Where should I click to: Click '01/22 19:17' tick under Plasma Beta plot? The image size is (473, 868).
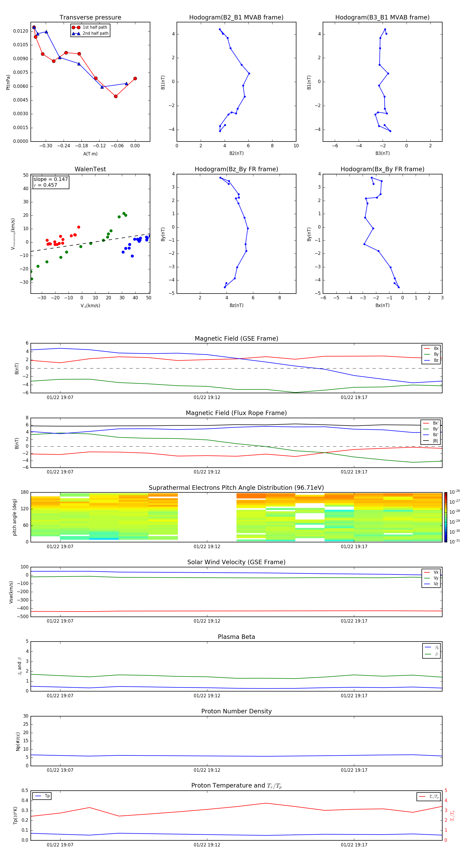354,696
